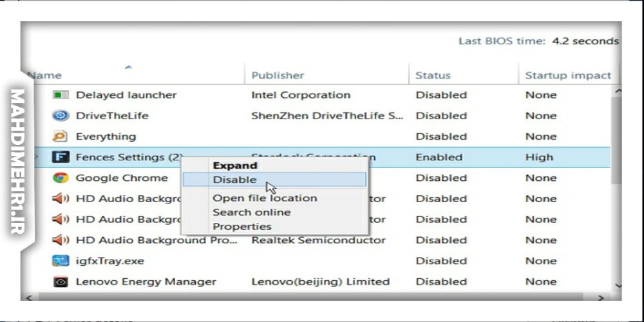Click Disabled status in Google Chrome row
Screen dimensions: 644x322
tap(442, 178)
